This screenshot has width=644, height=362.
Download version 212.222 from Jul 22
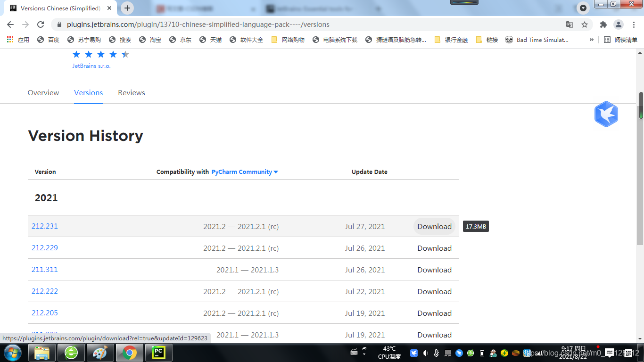click(x=434, y=292)
